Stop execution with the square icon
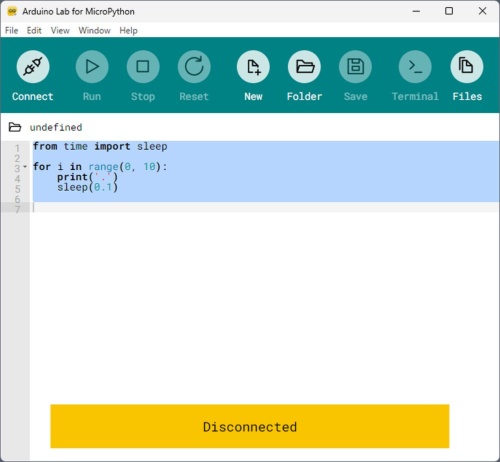The width and height of the screenshot is (500, 462). pyautogui.click(x=143, y=67)
